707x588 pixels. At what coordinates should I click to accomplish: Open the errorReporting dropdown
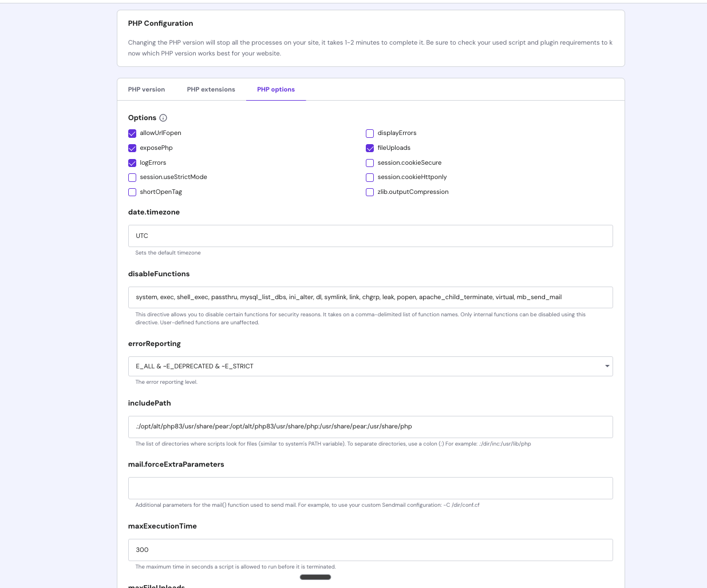click(370, 366)
